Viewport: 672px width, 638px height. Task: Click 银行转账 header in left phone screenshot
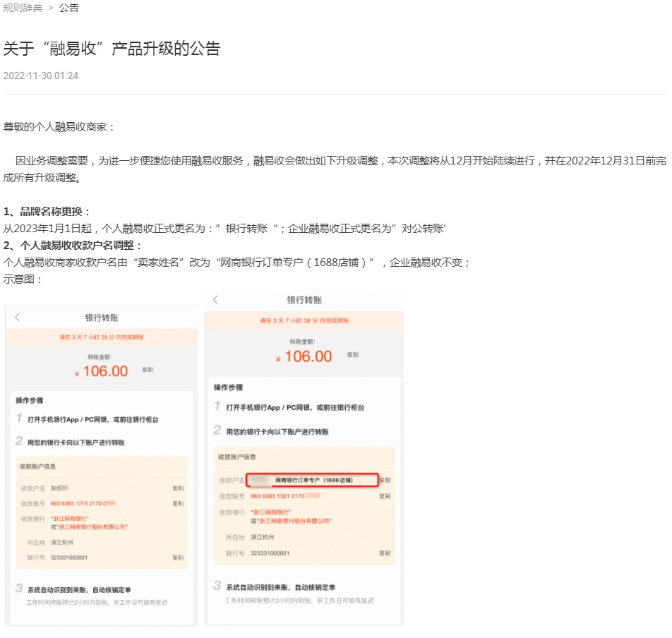pyautogui.click(x=102, y=318)
